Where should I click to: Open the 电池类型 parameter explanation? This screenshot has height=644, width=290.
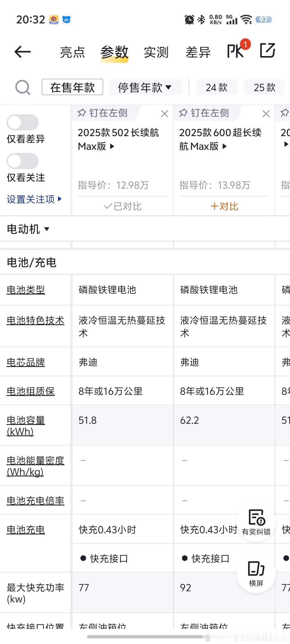coord(26,290)
